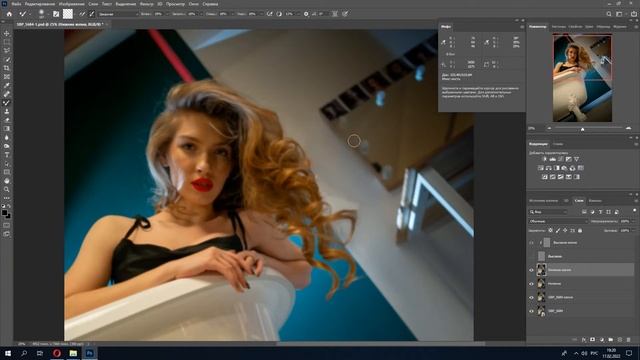This screenshot has width=640, height=360.
Task: Hide the SBP_5684 копия layer
Action: [x=531, y=298]
